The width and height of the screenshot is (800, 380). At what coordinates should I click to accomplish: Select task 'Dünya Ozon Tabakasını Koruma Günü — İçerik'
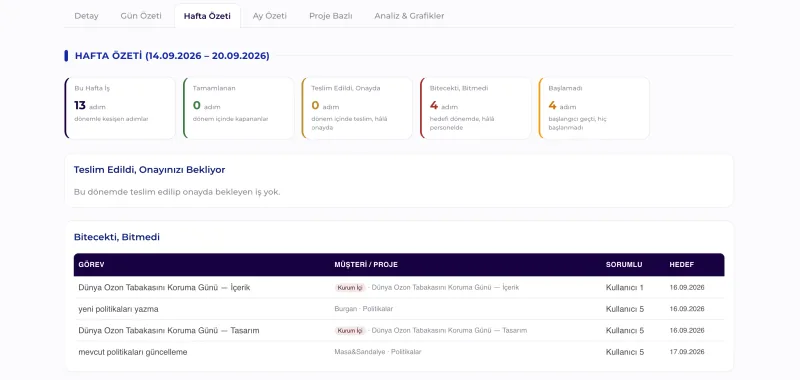[x=164, y=288]
